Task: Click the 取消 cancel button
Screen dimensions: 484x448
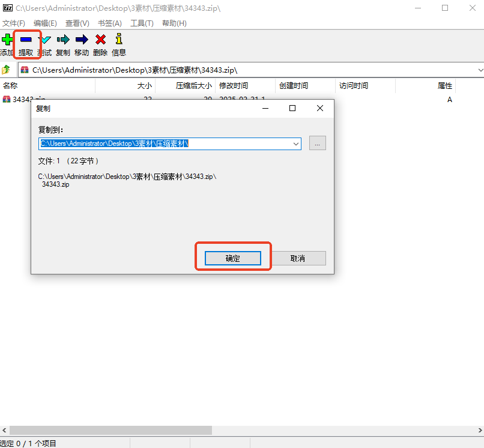Action: (298, 258)
